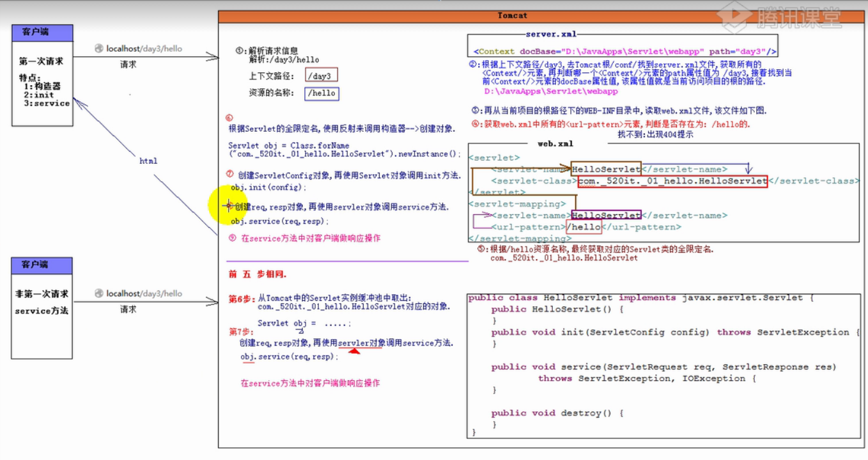Click magenta "D:\JavaApps\Servlet\webapp" path line
Screen dimensions: 868x460
point(551,91)
